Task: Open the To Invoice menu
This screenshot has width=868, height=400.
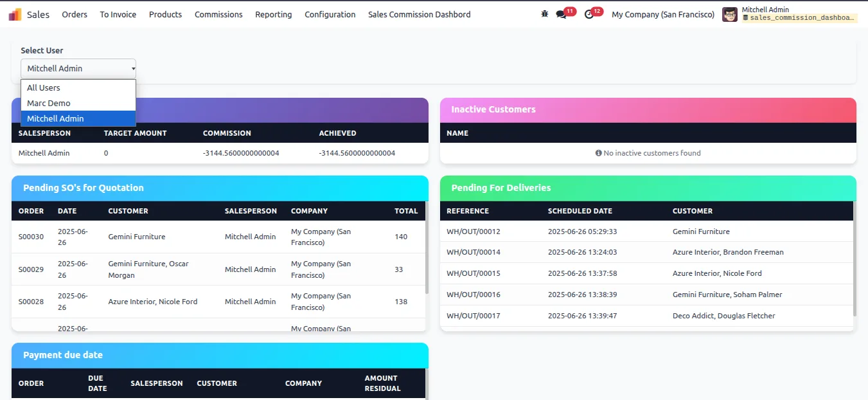Action: pyautogui.click(x=118, y=14)
